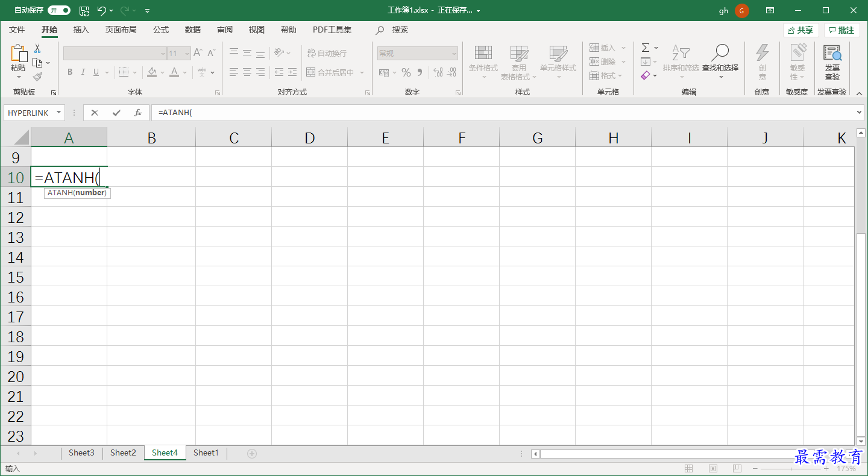Click the 套用表格格式 format as table button
This screenshot has height=476, width=868.
point(518,63)
